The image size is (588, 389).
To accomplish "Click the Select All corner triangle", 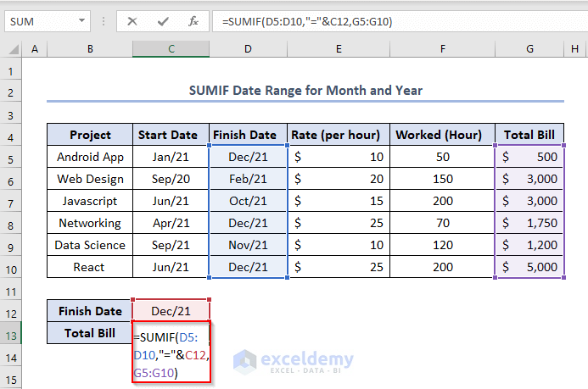I will (x=14, y=49).
